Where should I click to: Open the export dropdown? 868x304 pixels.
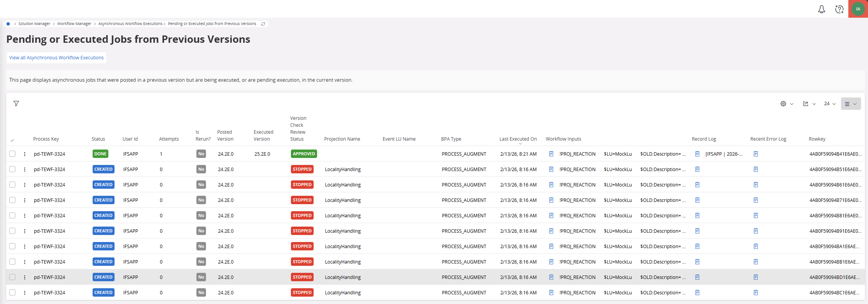[x=809, y=104]
